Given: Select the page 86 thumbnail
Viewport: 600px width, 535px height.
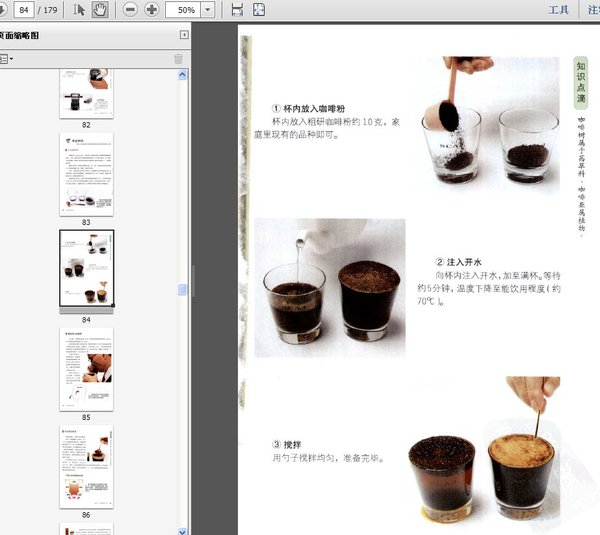Looking at the screenshot, I should pos(86,466).
